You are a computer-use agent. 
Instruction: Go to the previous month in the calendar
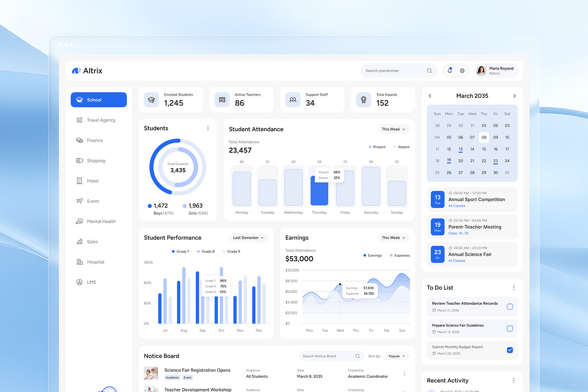(430, 96)
